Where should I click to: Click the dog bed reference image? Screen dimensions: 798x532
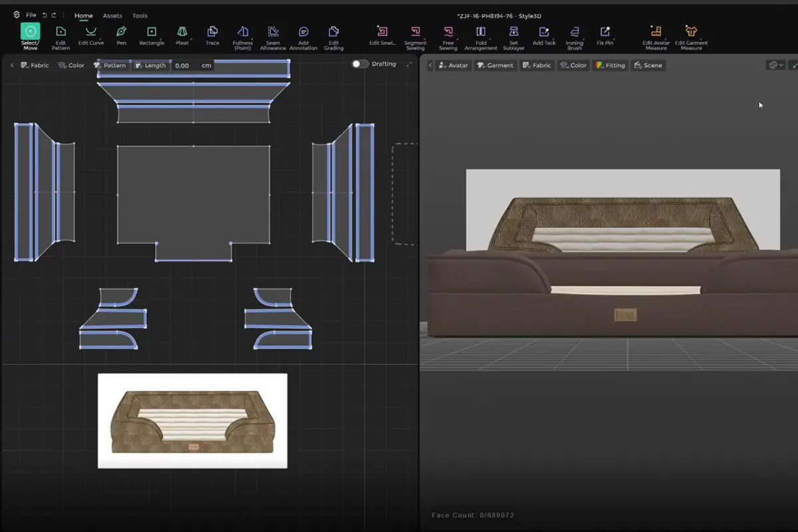193,420
